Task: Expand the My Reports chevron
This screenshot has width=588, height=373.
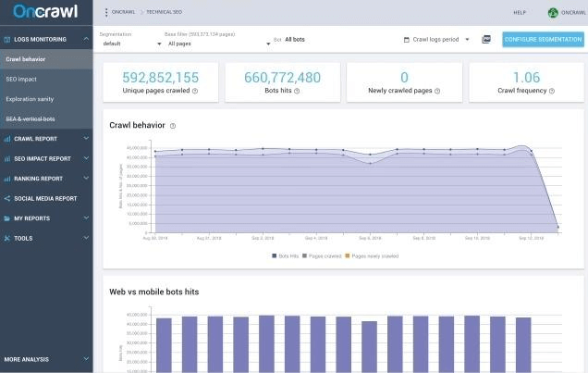Action: (86, 218)
